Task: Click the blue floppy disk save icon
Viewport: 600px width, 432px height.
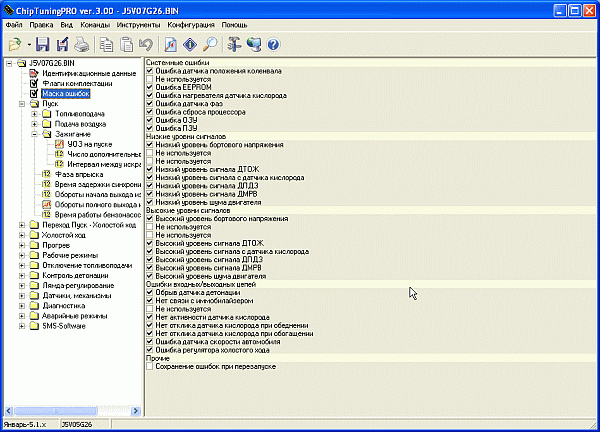Action: point(43,44)
